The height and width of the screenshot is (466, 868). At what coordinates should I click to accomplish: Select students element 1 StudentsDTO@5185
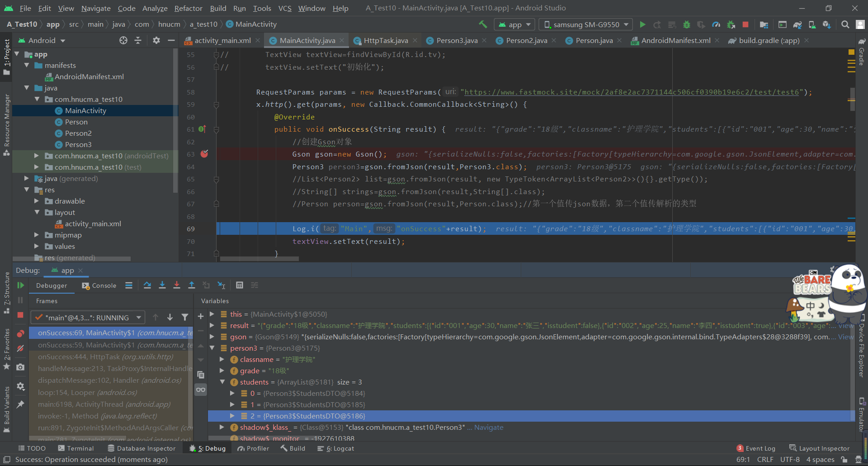(x=307, y=404)
